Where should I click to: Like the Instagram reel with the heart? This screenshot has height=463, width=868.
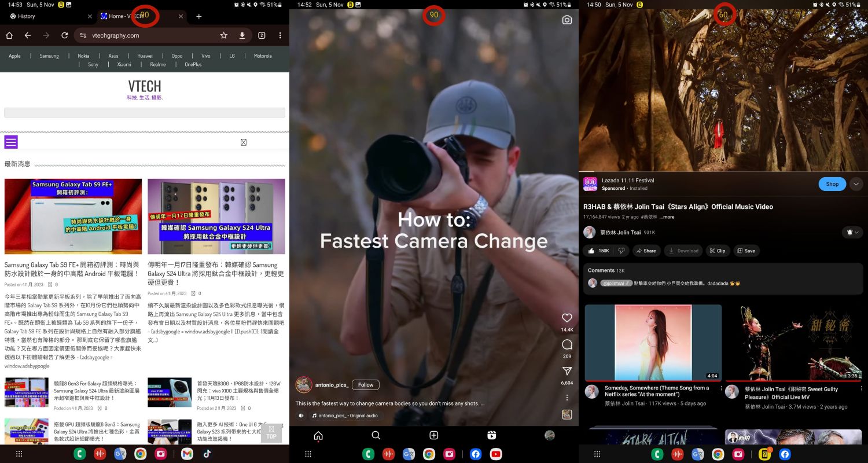567,318
